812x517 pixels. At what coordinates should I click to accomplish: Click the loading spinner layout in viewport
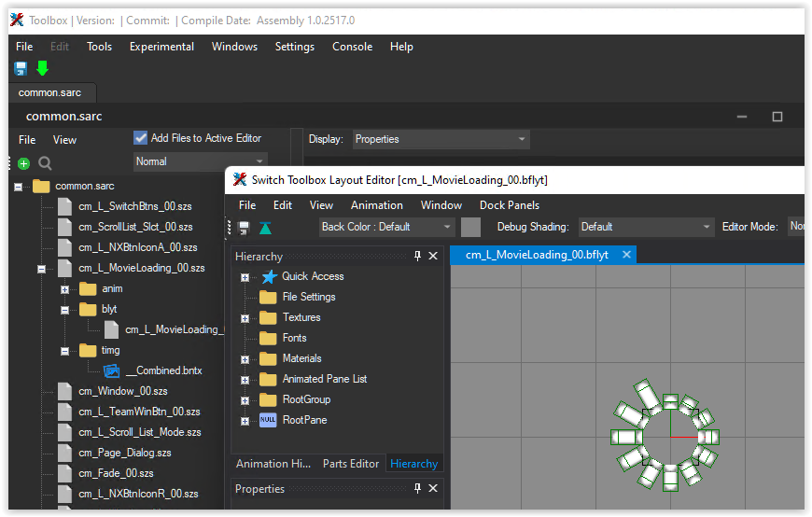(665, 435)
